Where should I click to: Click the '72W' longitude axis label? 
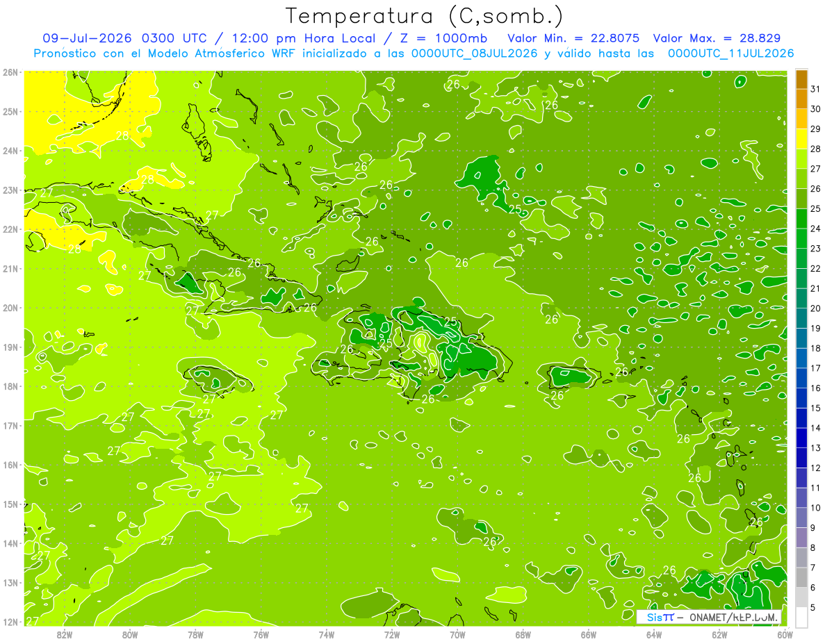click(x=392, y=634)
